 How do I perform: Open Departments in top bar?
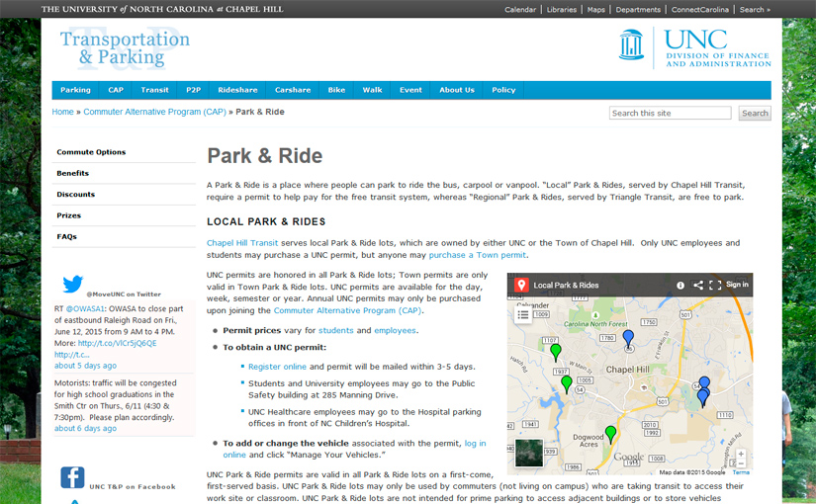pyautogui.click(x=638, y=9)
